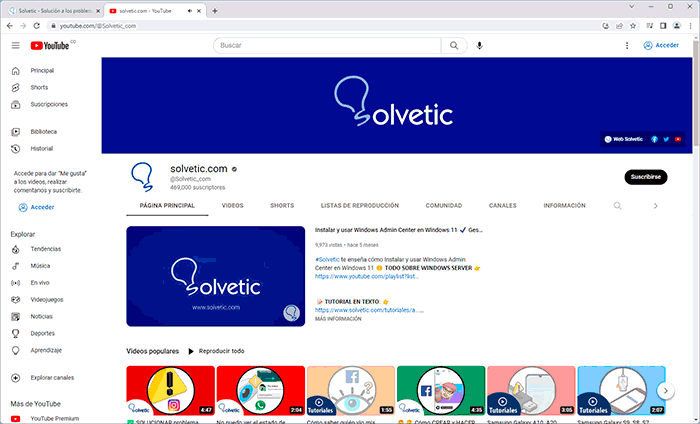Switch to the Solvetic browser tab
Viewport: 700px width, 424px height.
(54, 11)
